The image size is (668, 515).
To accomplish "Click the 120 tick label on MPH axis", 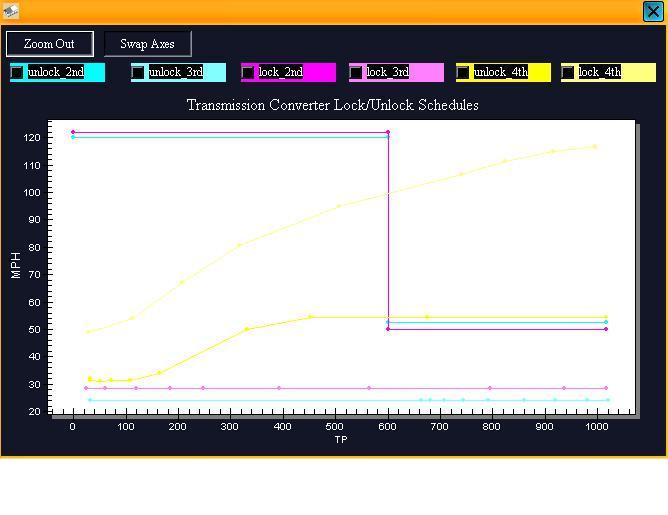I will tap(32, 138).
